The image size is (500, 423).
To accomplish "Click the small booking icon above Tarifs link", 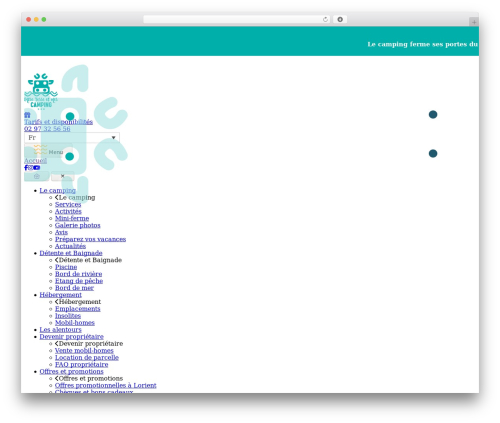I will [x=27, y=115].
